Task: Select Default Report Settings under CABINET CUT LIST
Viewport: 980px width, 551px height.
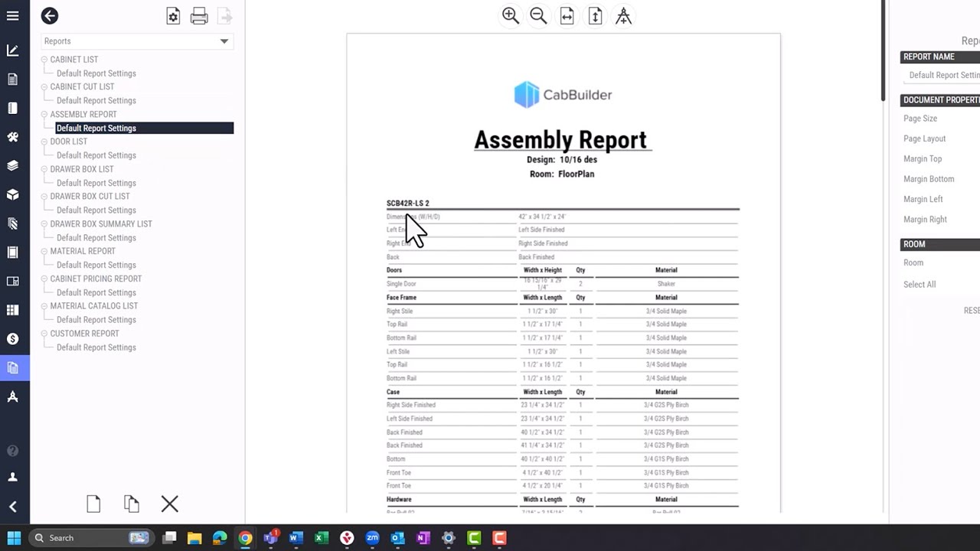Action: [x=96, y=100]
